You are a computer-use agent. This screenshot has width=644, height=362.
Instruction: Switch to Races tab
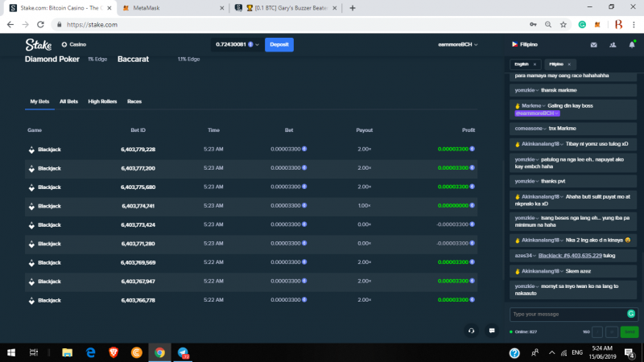134,101
